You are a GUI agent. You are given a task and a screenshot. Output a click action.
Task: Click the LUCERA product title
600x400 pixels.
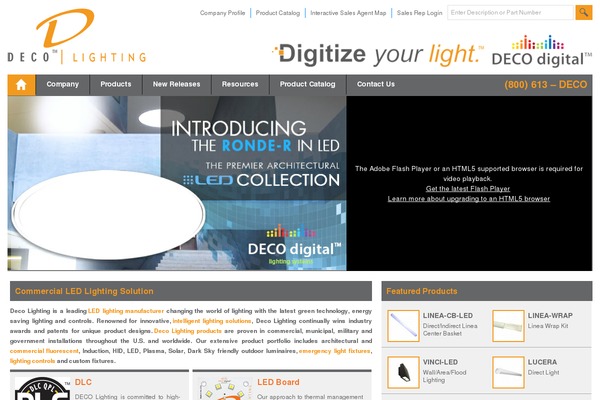542,362
